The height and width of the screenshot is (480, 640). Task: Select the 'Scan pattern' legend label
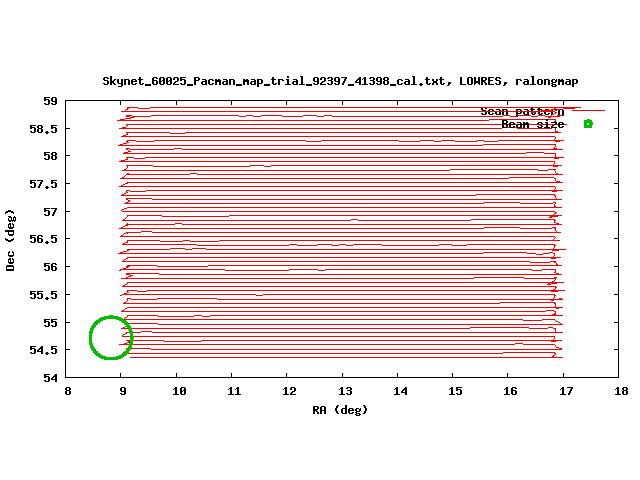[522, 112]
